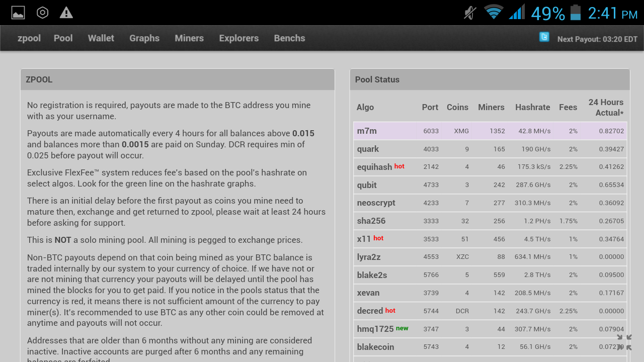This screenshot has height=362, width=644.
Task: Select the blakecoin algo
Action: tap(375, 347)
